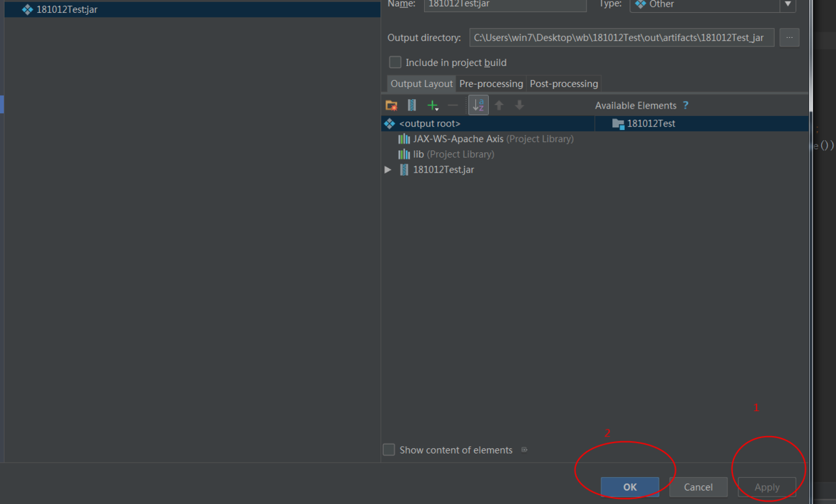836x504 pixels.
Task: Click the Move Up arrow icon
Action: click(x=499, y=105)
